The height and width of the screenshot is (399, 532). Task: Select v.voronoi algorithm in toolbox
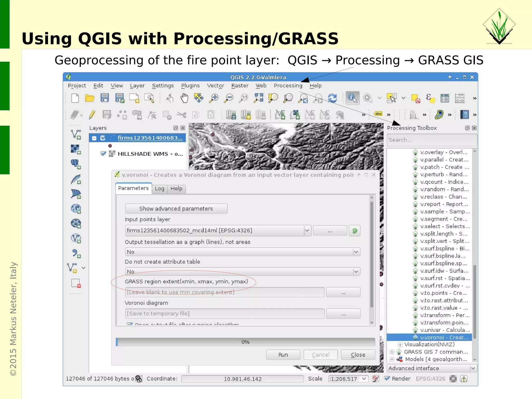[x=429, y=337]
